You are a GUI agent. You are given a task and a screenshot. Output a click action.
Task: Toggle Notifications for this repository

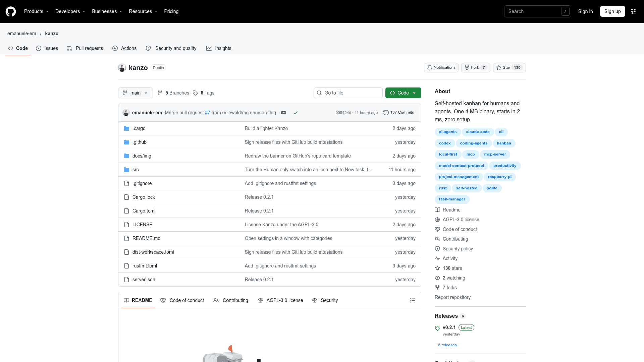point(441,68)
